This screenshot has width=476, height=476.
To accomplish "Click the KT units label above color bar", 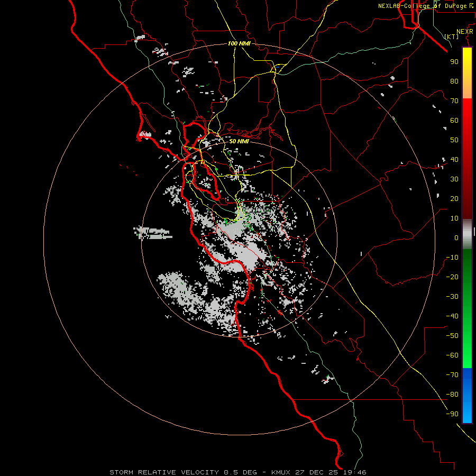I will 452,36.
